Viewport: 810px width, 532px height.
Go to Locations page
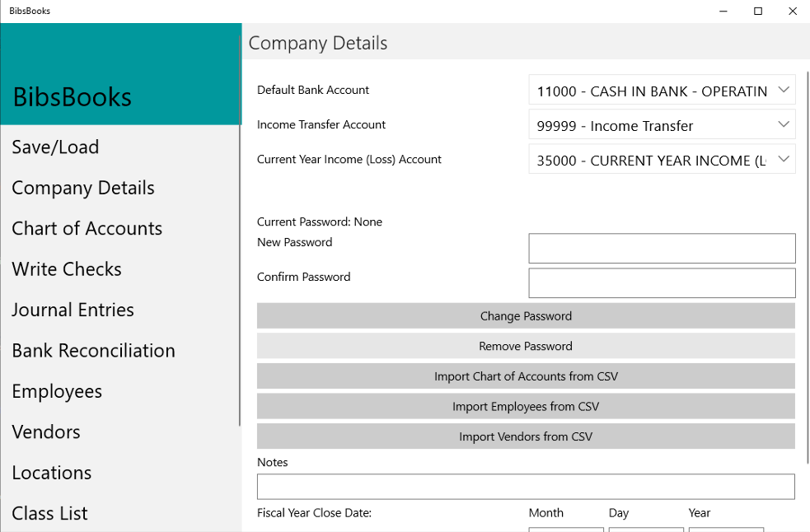click(51, 473)
